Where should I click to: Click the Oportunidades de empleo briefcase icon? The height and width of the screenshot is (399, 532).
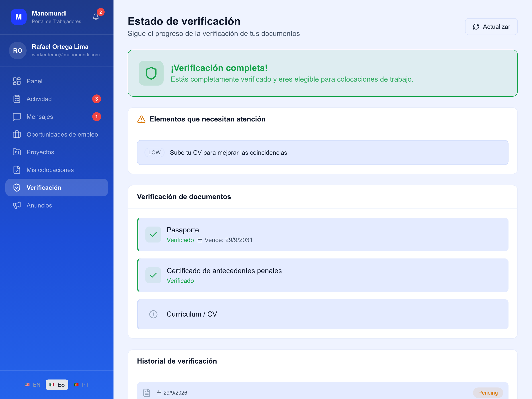(17, 135)
